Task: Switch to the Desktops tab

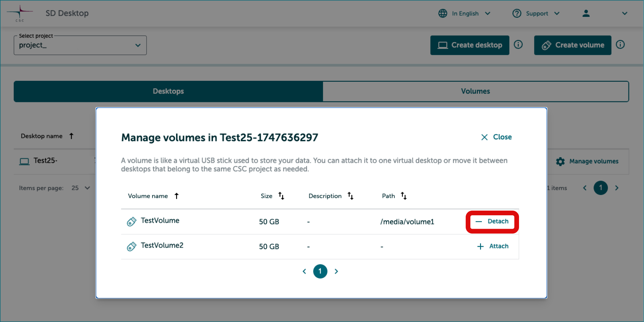Action: [x=168, y=91]
